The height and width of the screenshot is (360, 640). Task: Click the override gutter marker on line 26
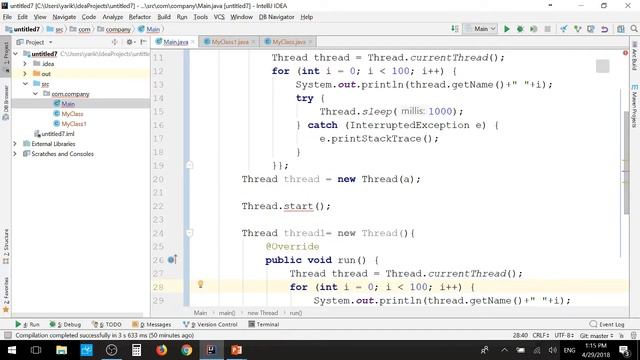(x=173, y=260)
